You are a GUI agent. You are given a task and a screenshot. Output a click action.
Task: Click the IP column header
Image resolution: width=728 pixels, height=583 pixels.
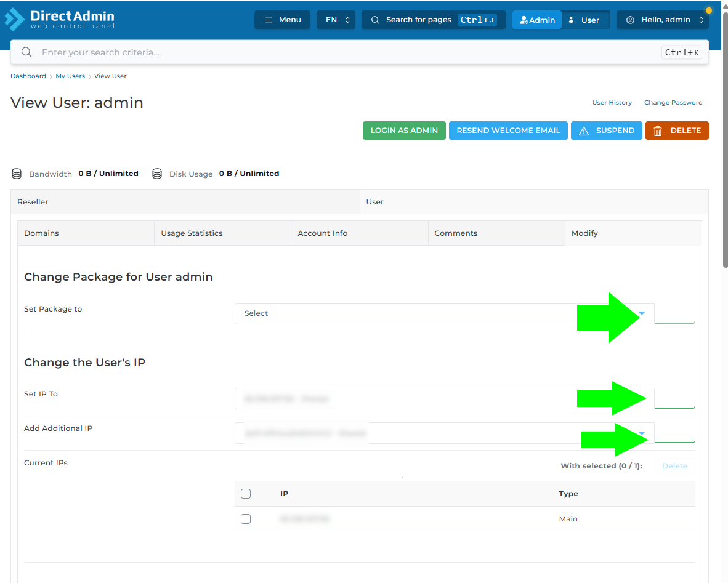284,494
